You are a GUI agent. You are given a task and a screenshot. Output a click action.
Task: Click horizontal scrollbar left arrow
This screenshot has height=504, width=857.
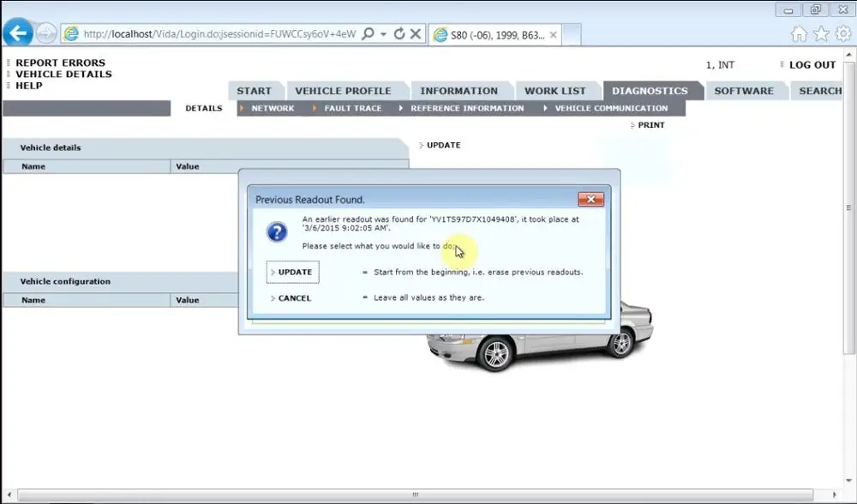tap(9, 495)
